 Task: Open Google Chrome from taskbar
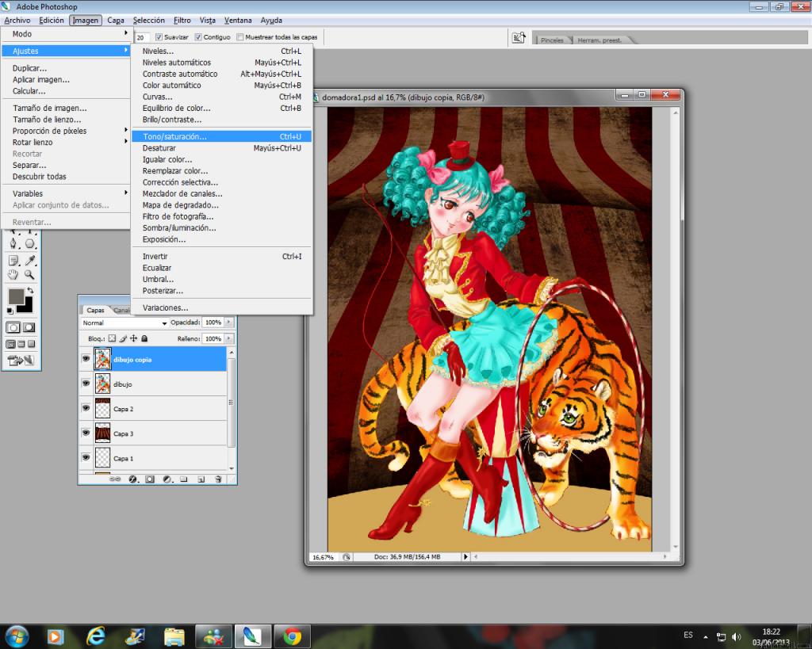[292, 636]
